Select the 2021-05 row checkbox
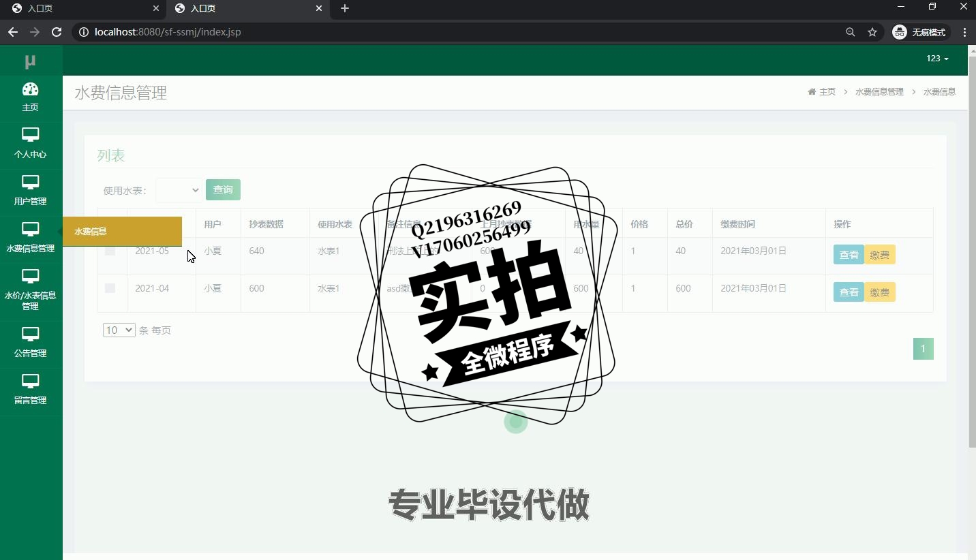 click(110, 251)
